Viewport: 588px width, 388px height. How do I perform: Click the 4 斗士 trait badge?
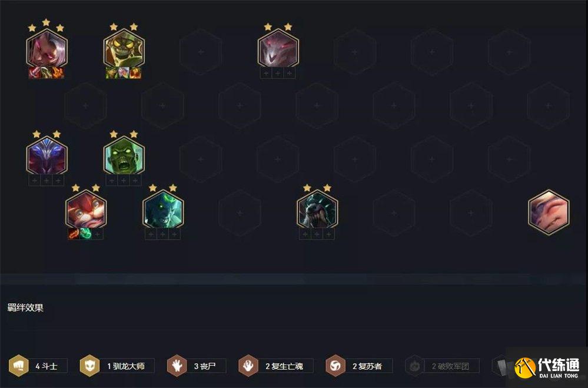38,366
